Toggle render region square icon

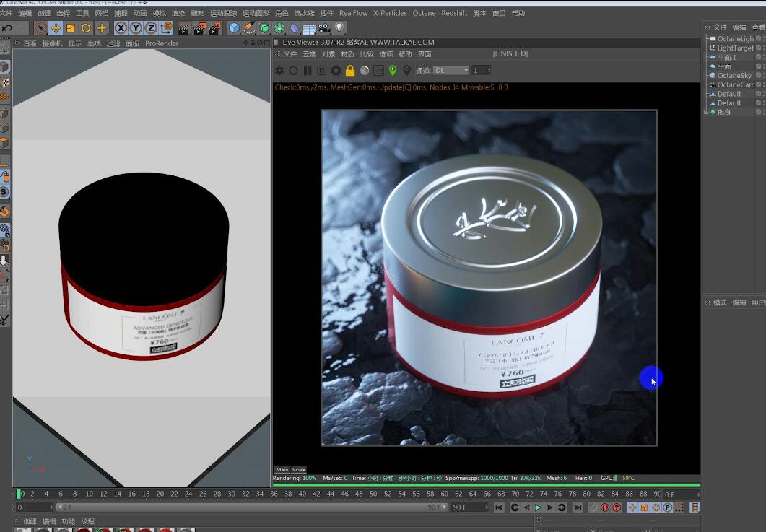pyautogui.click(x=378, y=70)
